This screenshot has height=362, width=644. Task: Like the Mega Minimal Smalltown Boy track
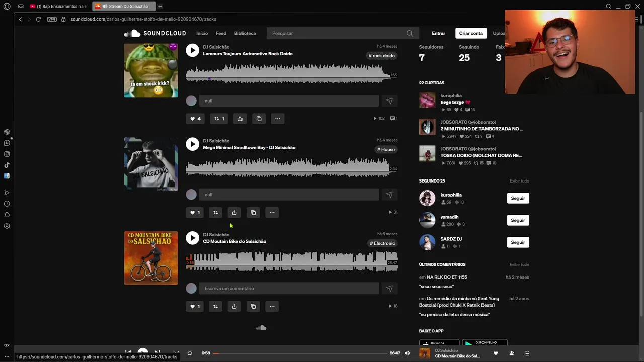[195, 212]
